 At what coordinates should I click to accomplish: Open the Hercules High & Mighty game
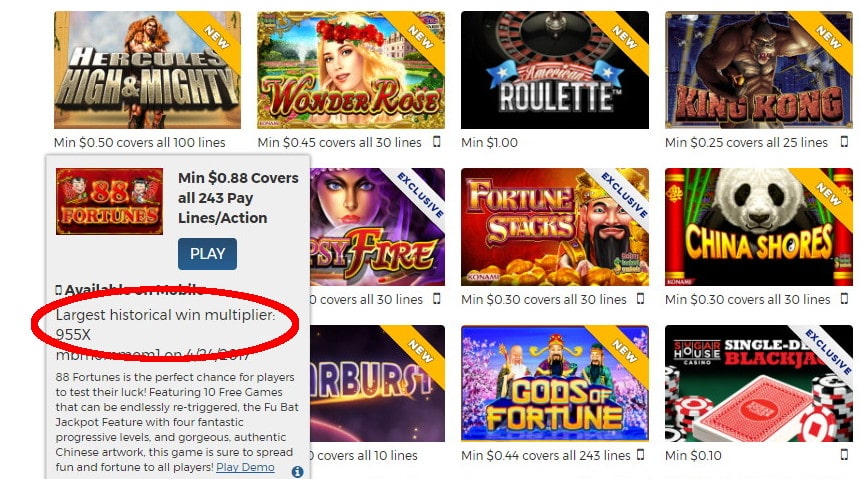(147, 70)
